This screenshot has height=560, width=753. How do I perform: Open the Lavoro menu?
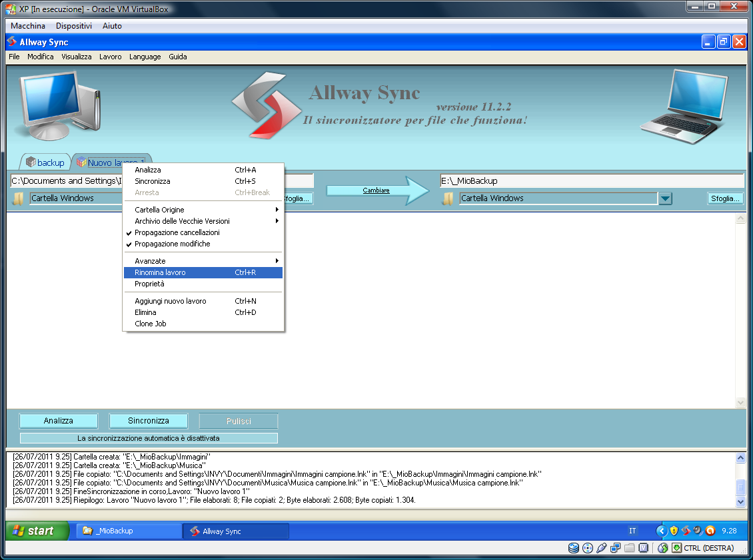pyautogui.click(x=111, y=57)
